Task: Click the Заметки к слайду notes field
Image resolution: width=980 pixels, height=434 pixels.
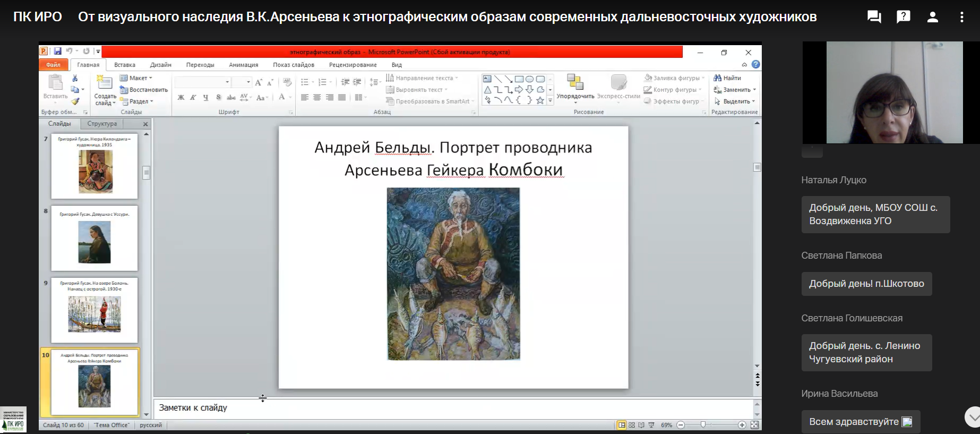Action: [x=453, y=408]
